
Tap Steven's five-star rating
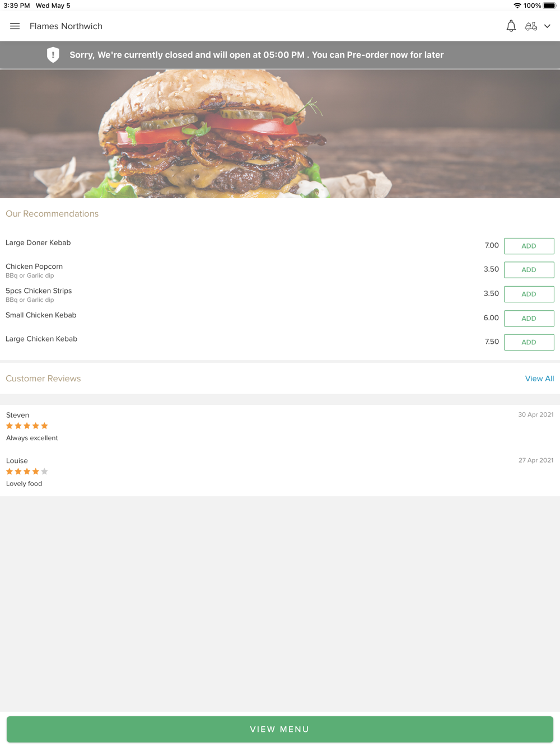(27, 426)
